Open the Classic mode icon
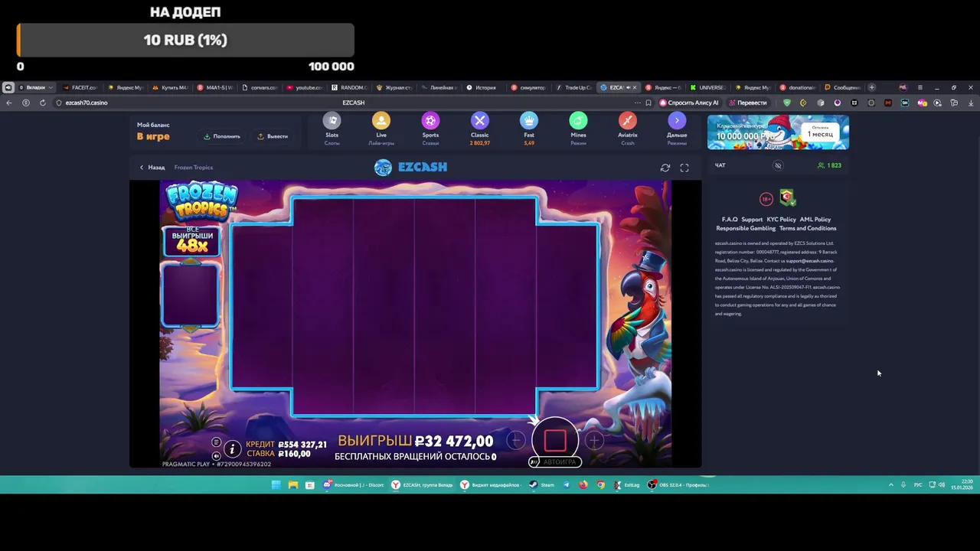The width and height of the screenshot is (980, 551). coord(480,121)
